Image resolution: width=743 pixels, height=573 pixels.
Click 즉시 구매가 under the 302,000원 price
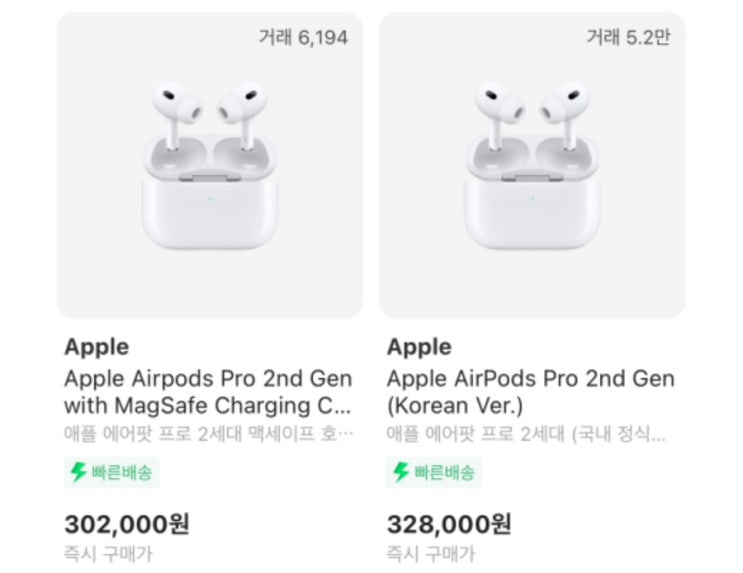click(x=109, y=554)
